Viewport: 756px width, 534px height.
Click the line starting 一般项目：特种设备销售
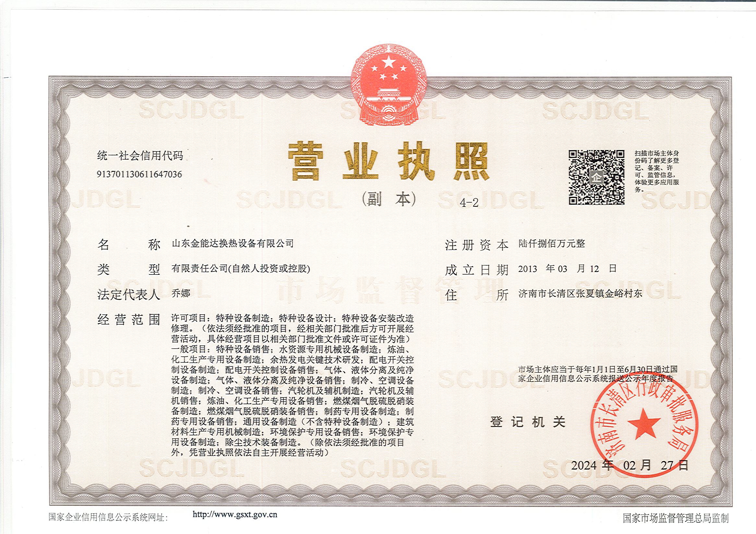click(290, 349)
